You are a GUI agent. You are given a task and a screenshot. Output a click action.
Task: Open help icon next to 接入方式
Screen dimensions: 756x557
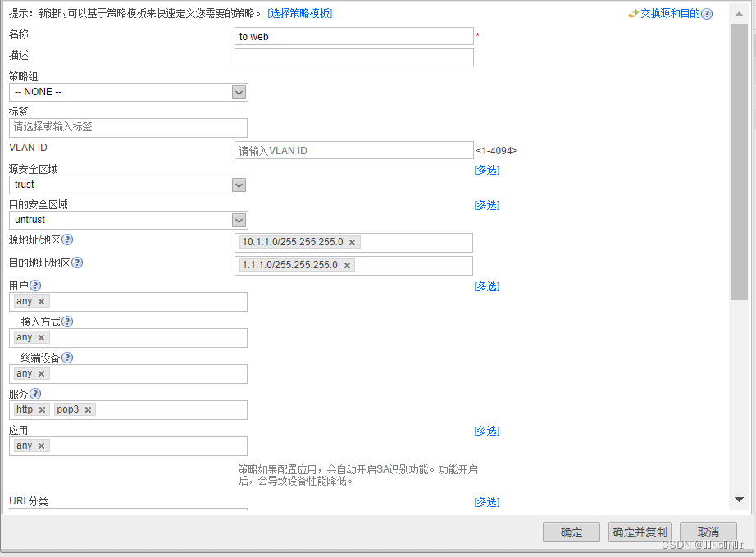(67, 322)
